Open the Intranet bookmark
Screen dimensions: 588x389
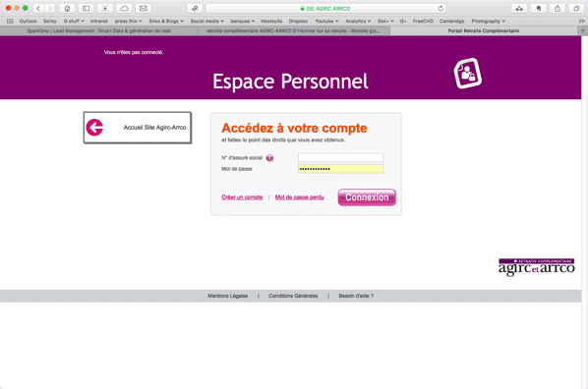click(x=99, y=21)
